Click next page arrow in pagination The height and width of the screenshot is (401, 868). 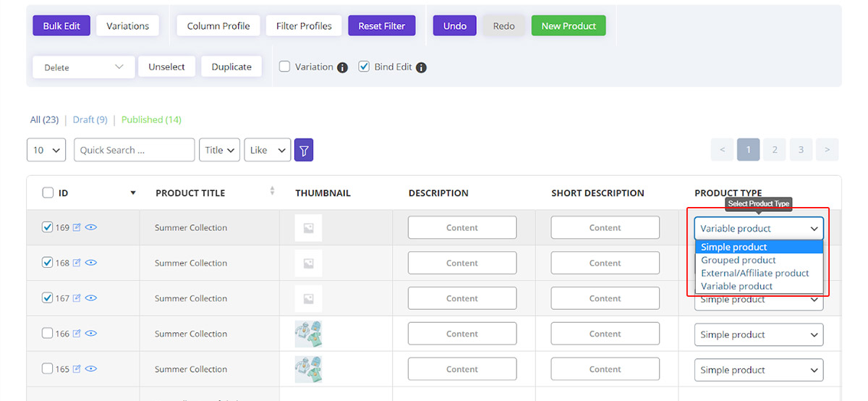pos(827,150)
